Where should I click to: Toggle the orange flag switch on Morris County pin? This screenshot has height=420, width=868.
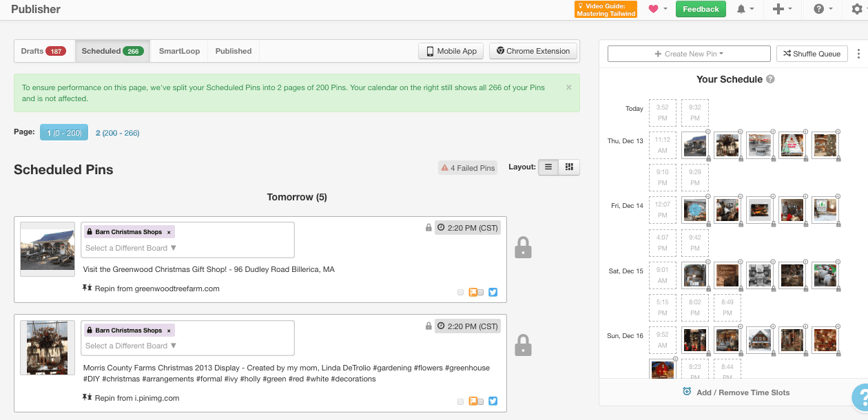[x=476, y=401]
